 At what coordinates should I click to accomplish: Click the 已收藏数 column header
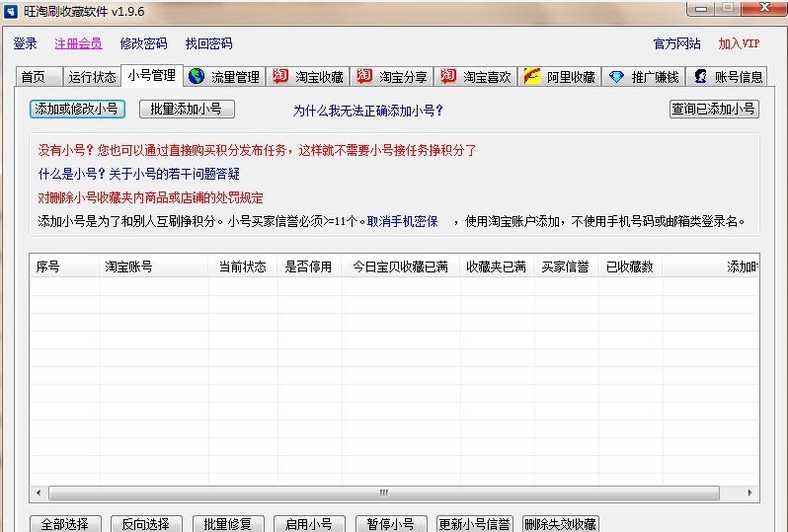630,266
